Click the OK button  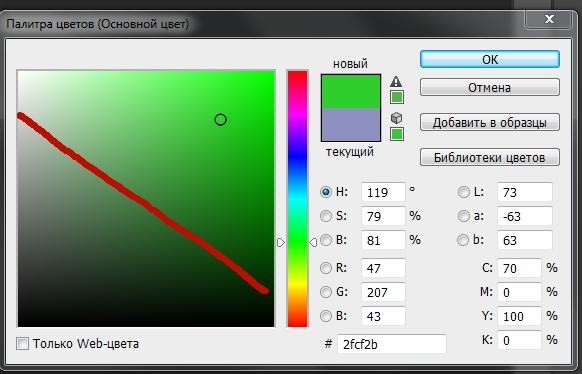point(490,59)
